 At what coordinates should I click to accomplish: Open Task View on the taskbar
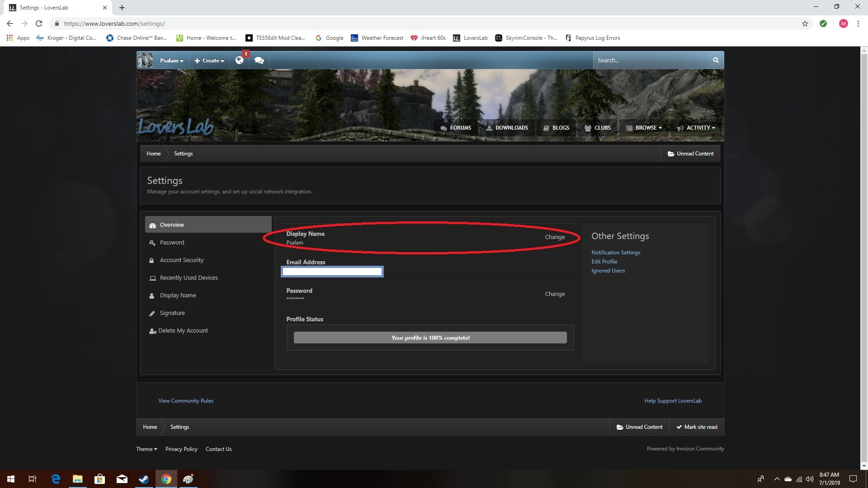pos(33,479)
